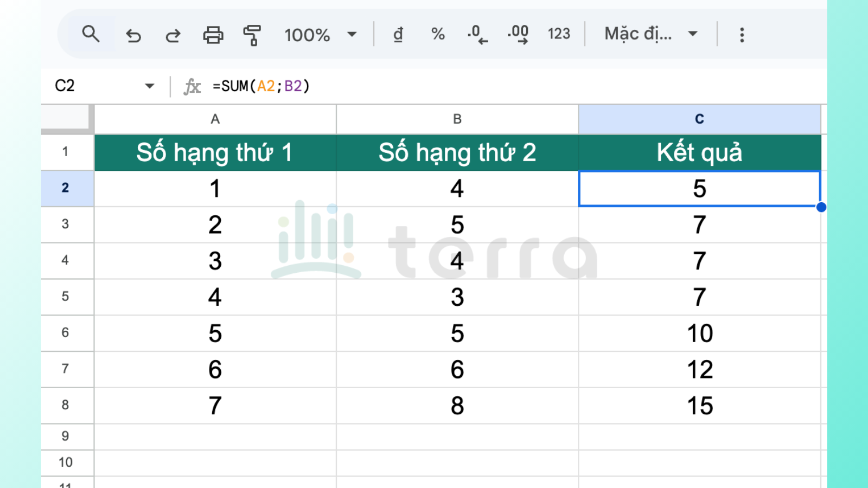Image resolution: width=868 pixels, height=488 pixels.
Task: Select cell C6 showing 10
Action: (x=700, y=333)
